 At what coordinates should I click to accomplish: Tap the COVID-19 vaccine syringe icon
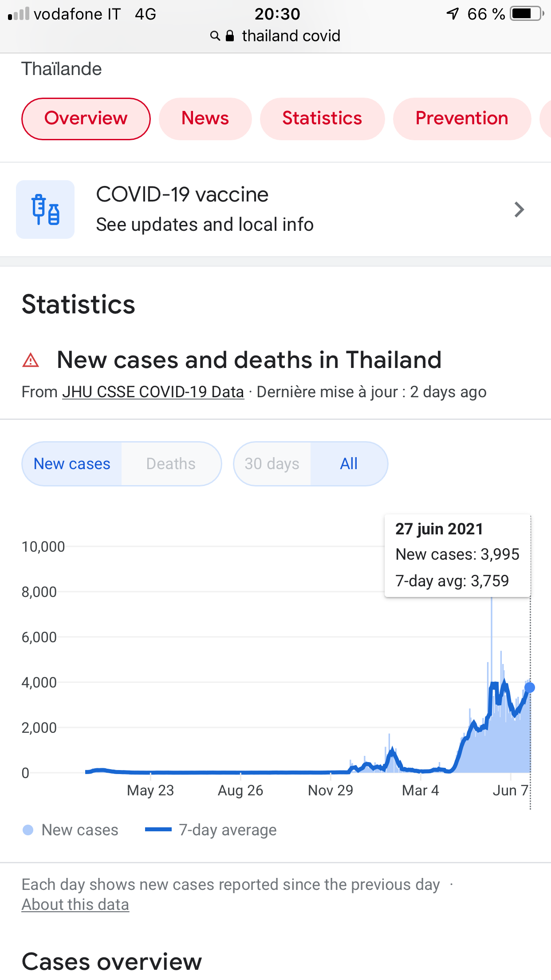[45, 209]
